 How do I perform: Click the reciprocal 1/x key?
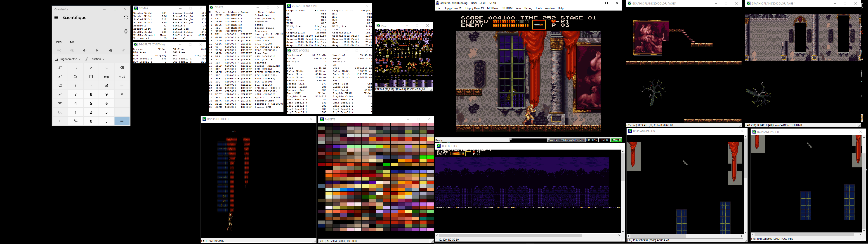click(x=76, y=77)
